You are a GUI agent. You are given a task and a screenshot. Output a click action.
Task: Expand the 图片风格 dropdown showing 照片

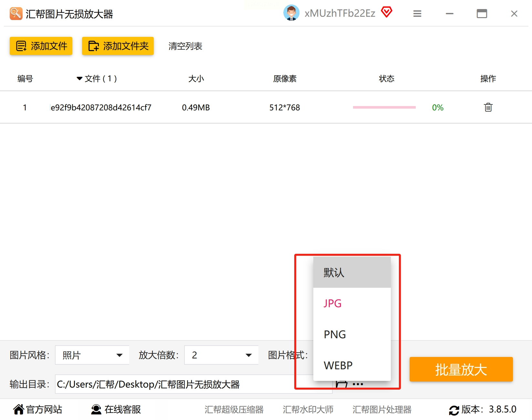point(92,355)
